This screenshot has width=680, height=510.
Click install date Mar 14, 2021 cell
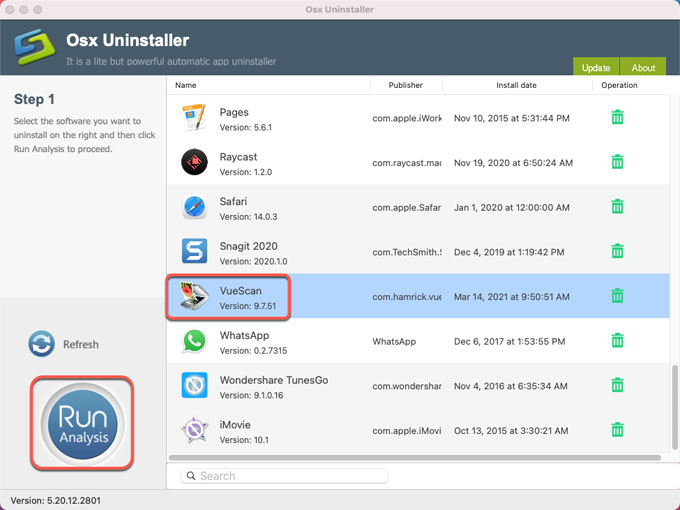click(511, 297)
